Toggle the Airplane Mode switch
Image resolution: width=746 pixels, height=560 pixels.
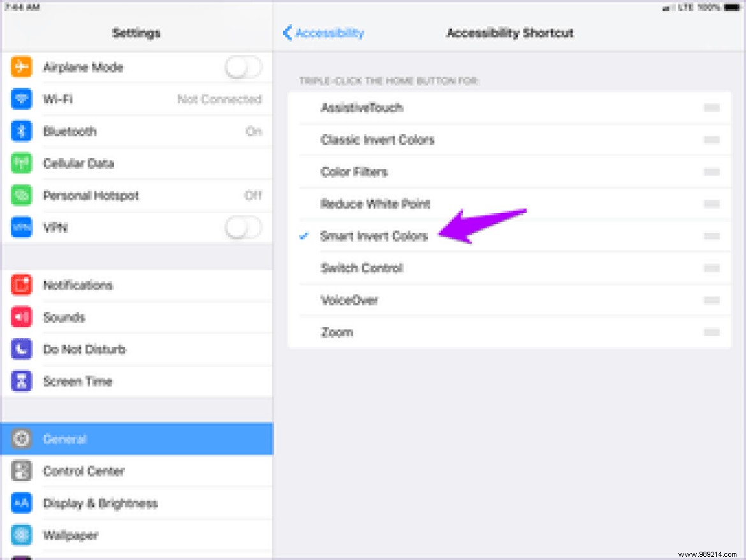(243, 67)
